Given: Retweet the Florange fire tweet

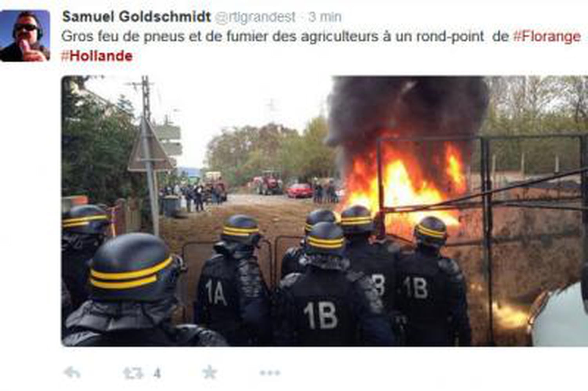Looking at the screenshot, I should 133,373.
